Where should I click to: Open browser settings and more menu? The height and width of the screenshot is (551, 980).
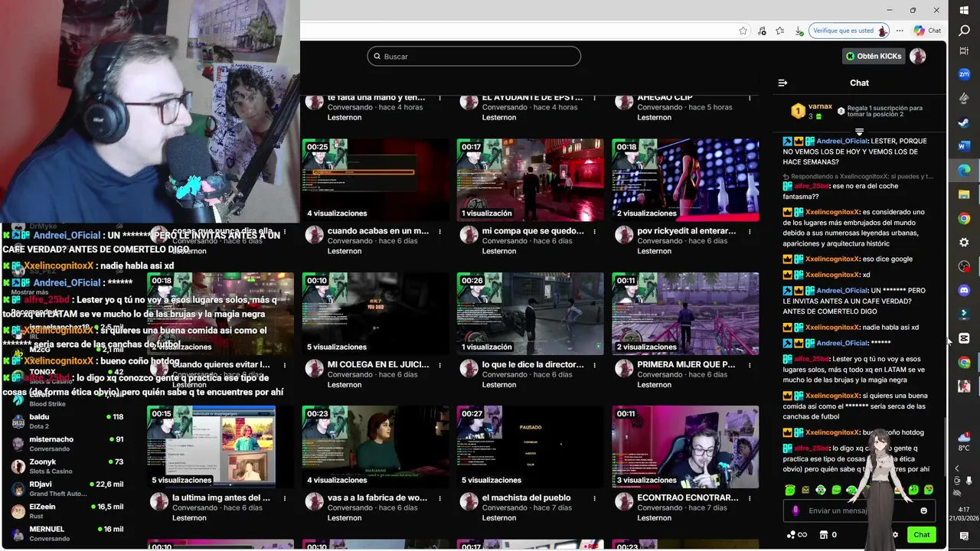(x=899, y=31)
